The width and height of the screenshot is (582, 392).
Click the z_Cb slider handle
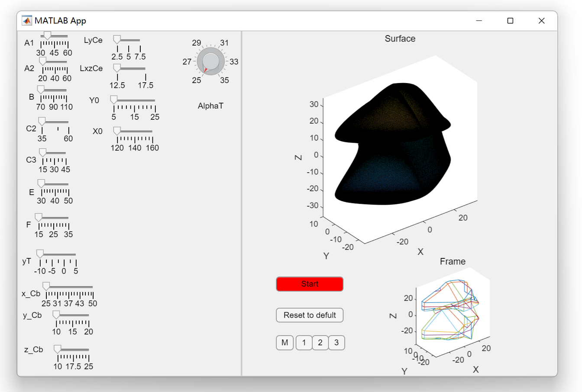coord(57,349)
